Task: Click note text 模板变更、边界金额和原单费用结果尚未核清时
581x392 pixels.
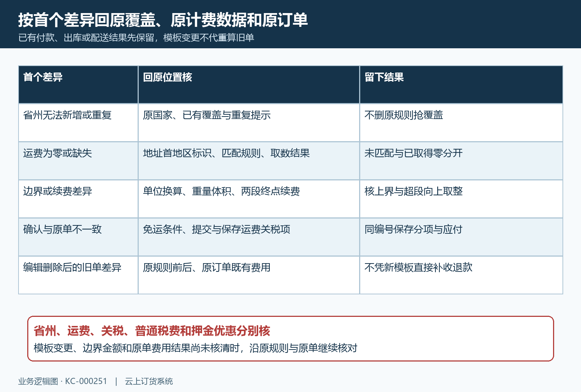Action: 137,348
